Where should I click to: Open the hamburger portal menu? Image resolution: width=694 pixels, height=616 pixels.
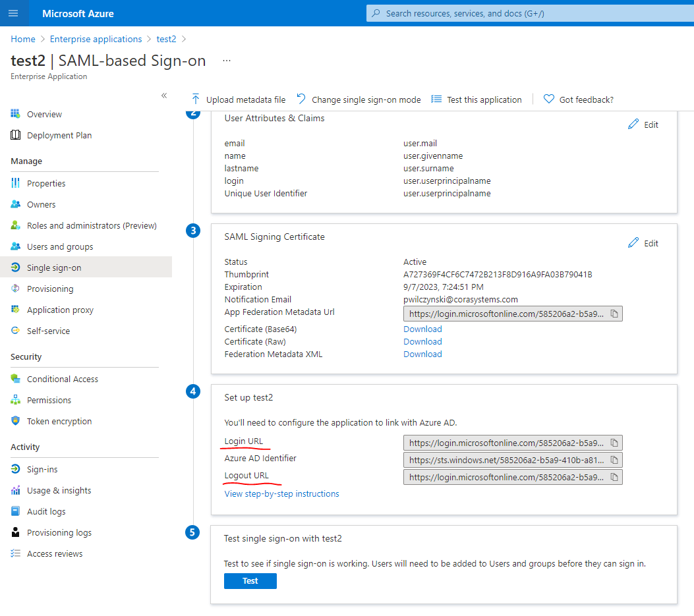coord(13,13)
